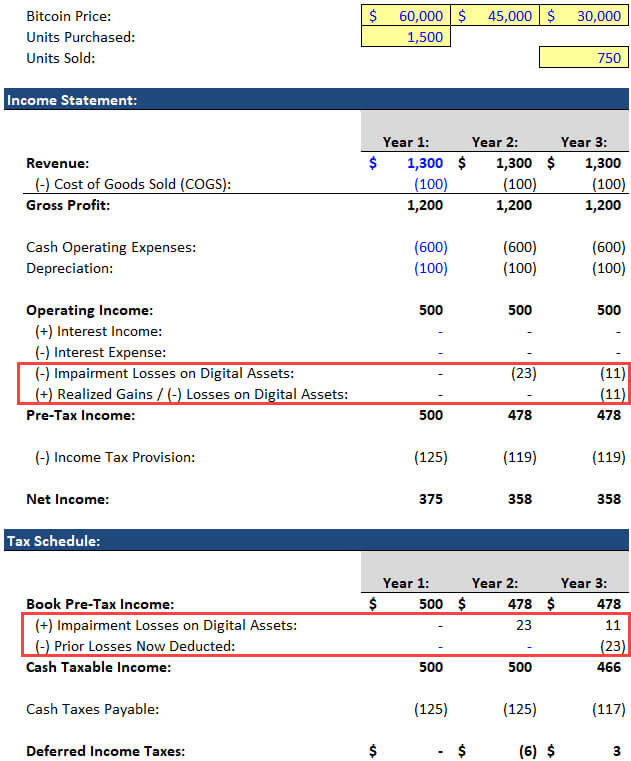Select Year 2 Pre-Tax Income 478 in Income Statement
The image size is (631, 761).
point(520,415)
